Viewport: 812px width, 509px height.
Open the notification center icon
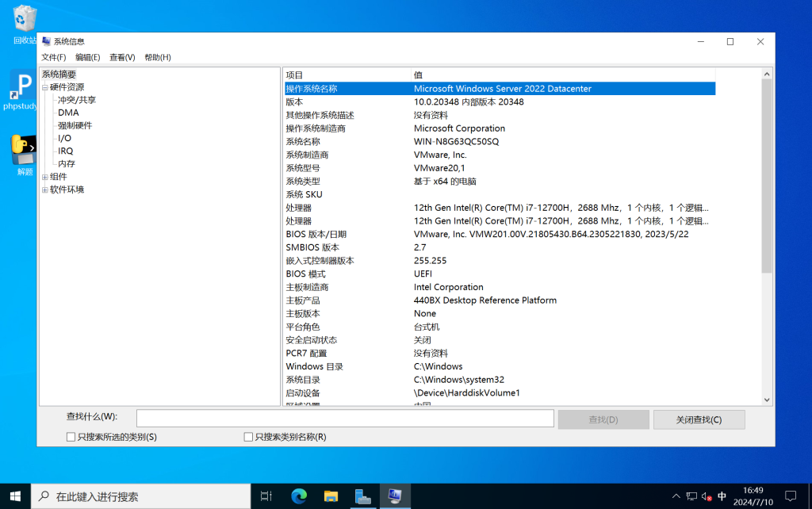point(788,496)
